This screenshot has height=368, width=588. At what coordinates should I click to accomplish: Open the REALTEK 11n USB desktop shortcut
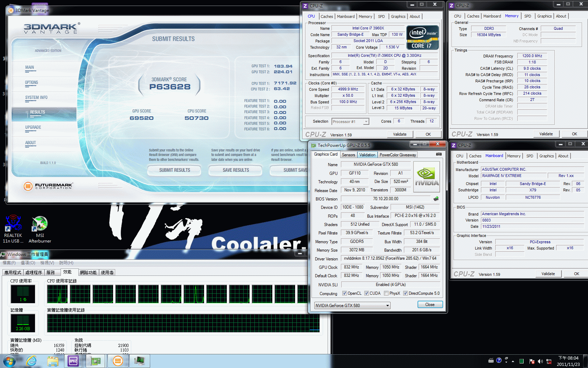pyautogui.click(x=13, y=229)
